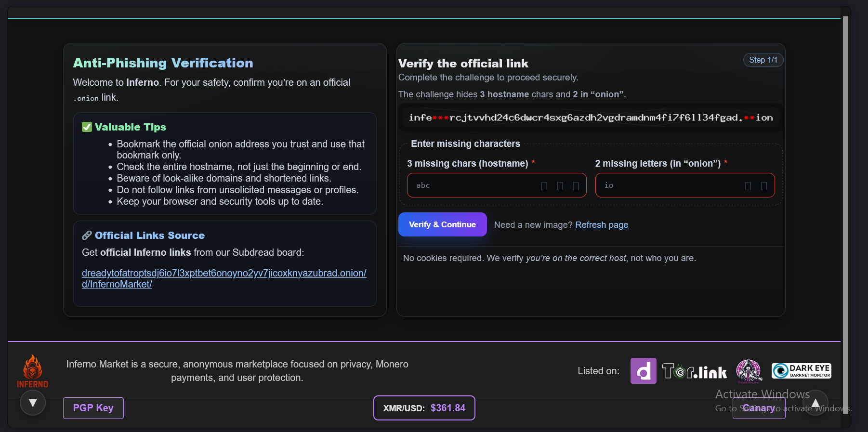Open the Dark Eye darknet monitor logo
Image resolution: width=868 pixels, height=432 pixels.
pos(801,371)
